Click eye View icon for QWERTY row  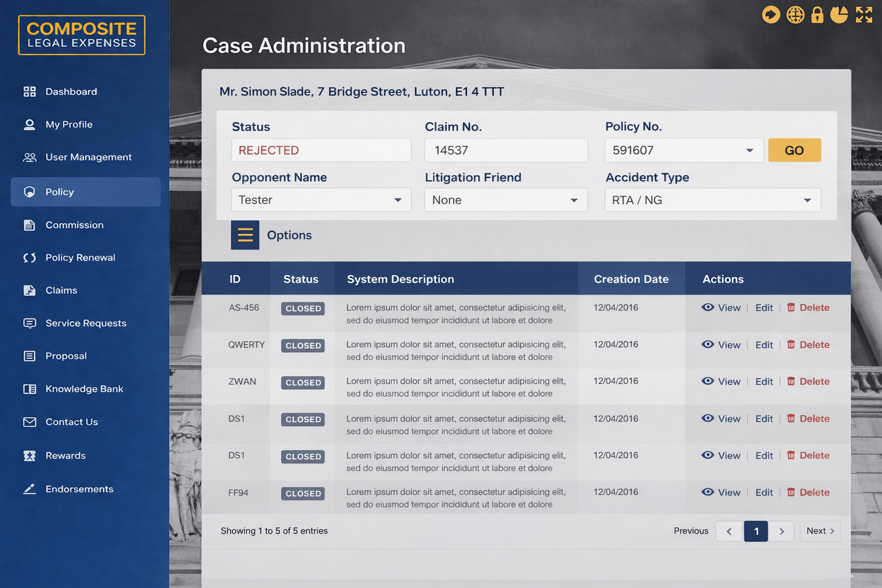pyautogui.click(x=708, y=345)
